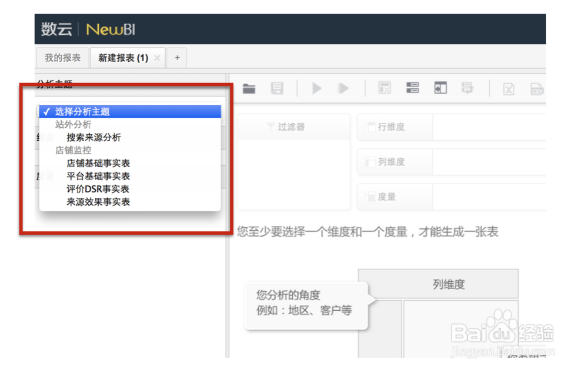This screenshot has height=372, width=588.
Task: Click the 列维度 drop field
Action: (x=489, y=162)
